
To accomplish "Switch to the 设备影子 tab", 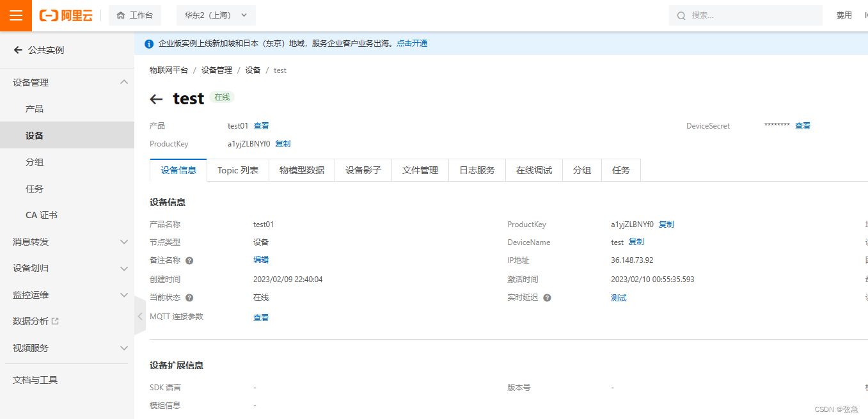I will coord(363,170).
